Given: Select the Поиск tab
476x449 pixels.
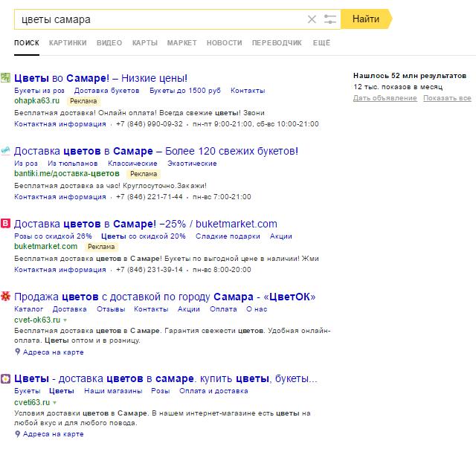Looking at the screenshot, I should pos(27,43).
